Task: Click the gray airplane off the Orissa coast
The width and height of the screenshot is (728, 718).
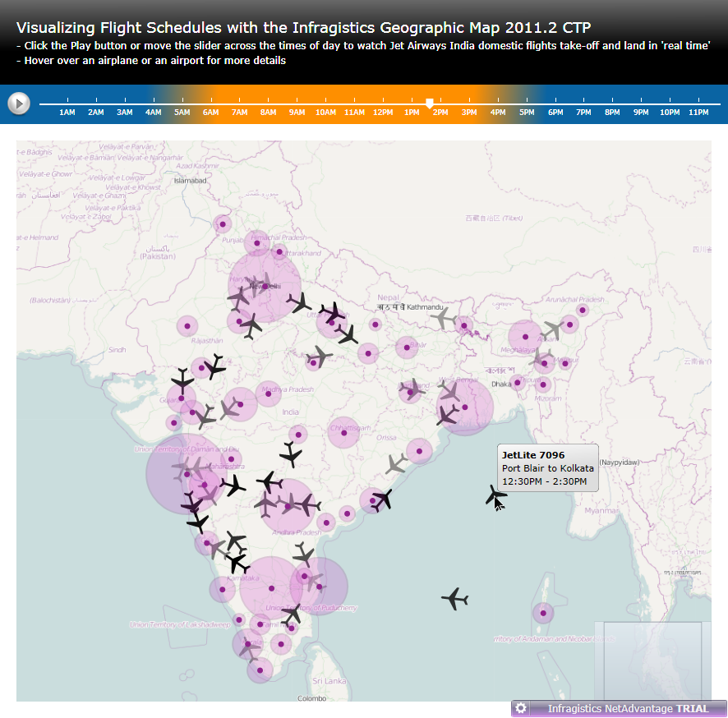Action: [396, 464]
